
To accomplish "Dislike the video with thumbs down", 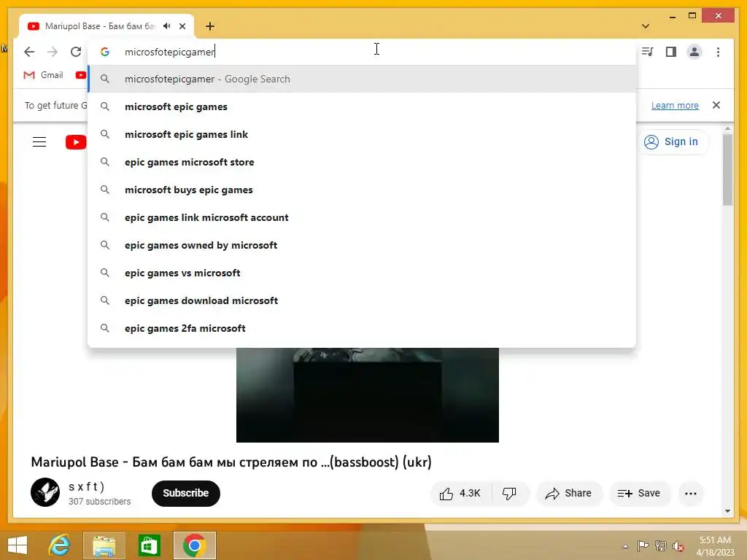I will (509, 494).
